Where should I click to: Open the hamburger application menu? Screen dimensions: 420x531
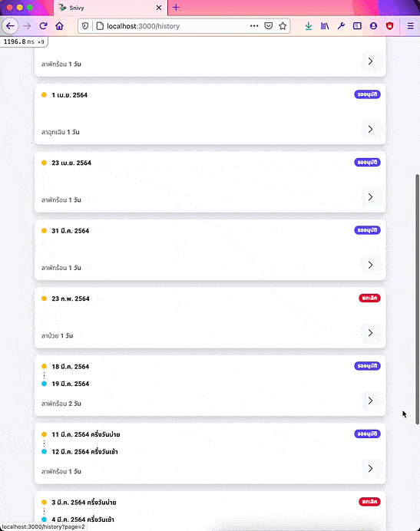(410, 26)
